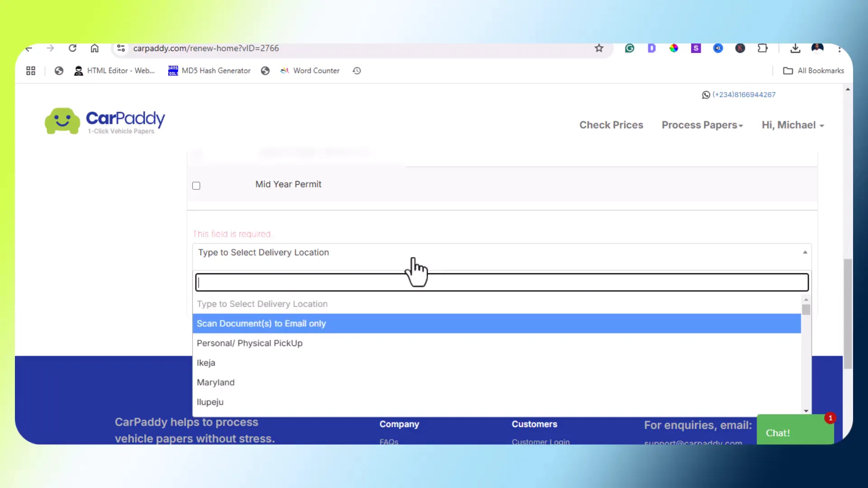Click the page scrollbar up arrow
Viewport: 868px width, 488px height.
click(848, 89)
